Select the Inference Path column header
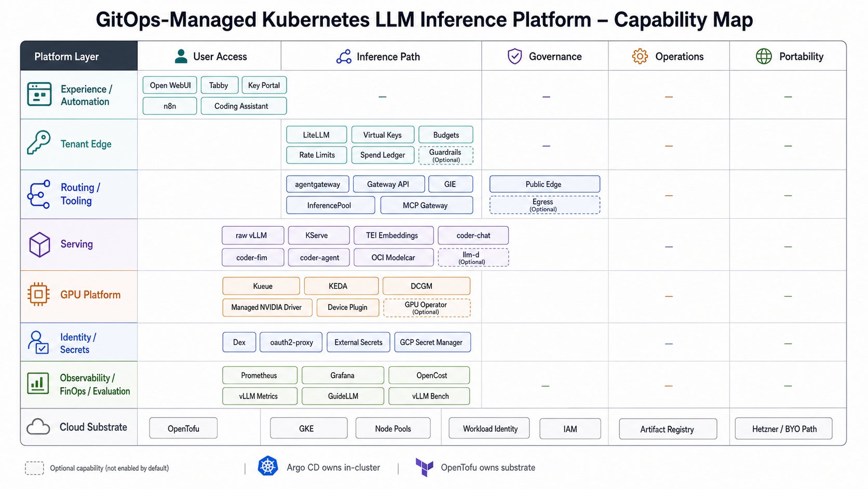The image size is (868, 489). click(x=381, y=56)
